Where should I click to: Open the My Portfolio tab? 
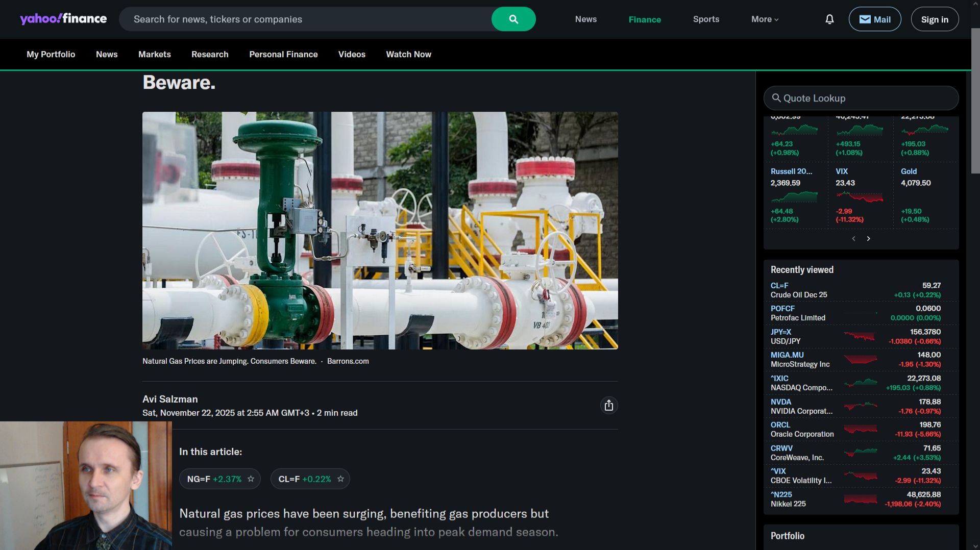pos(51,54)
